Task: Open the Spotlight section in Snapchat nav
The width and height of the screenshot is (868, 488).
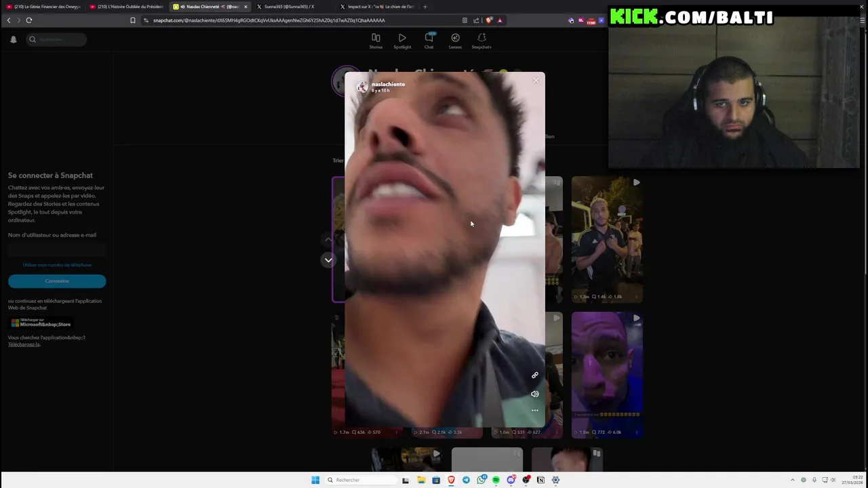Action: (x=402, y=41)
